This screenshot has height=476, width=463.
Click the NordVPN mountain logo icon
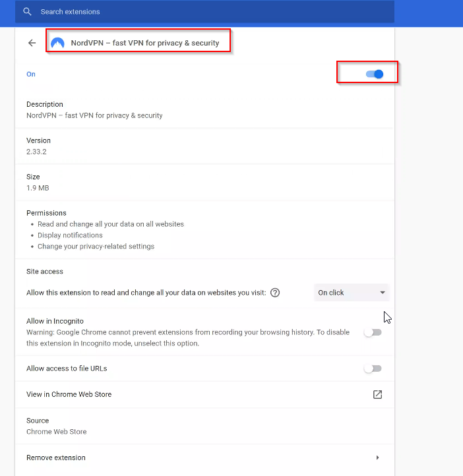(x=57, y=43)
